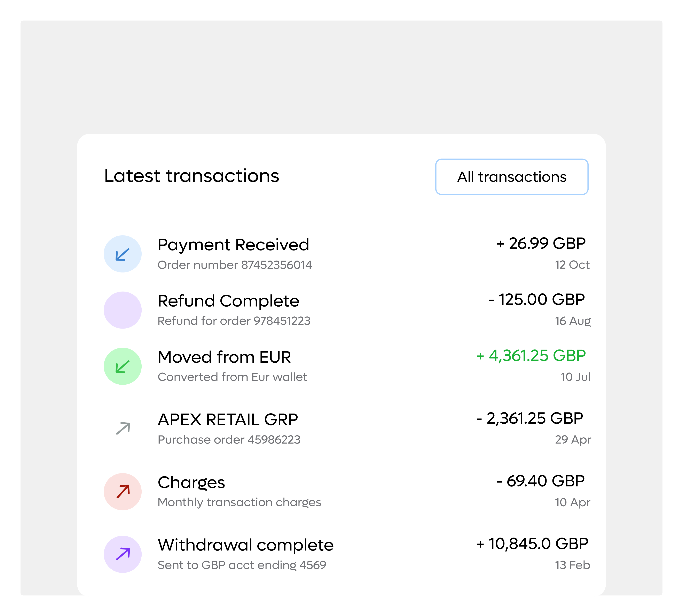
Task: Select the Moved from EUR transaction title
Action: point(224,357)
